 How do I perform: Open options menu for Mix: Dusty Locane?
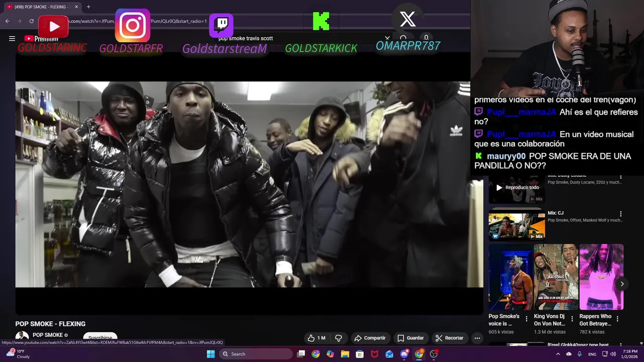tap(620, 176)
